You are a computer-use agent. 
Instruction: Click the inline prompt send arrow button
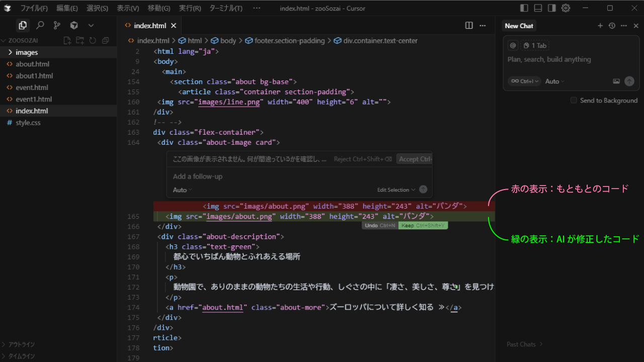(423, 190)
